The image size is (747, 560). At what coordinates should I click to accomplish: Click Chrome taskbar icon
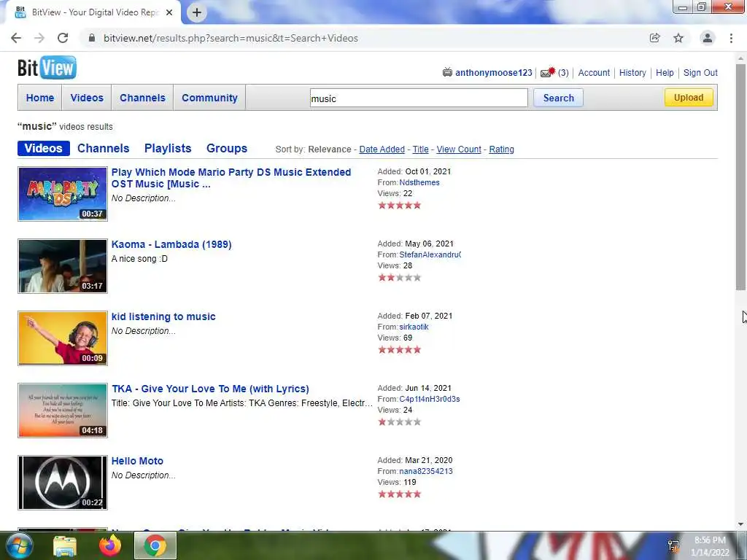click(155, 545)
